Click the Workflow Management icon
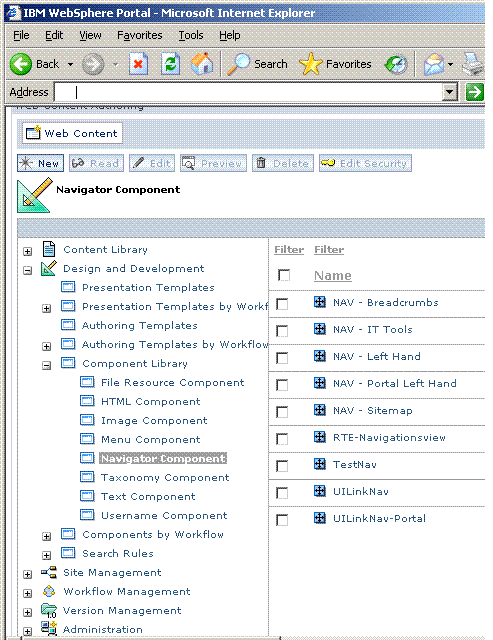Viewport: 493px width, 640px height. (x=49, y=591)
